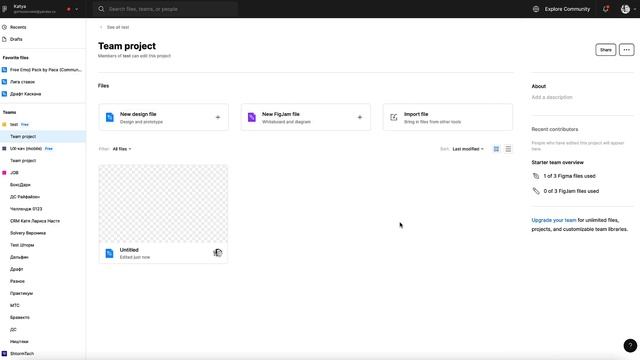Switch to grid view icon
The height and width of the screenshot is (360, 640).
tap(496, 149)
